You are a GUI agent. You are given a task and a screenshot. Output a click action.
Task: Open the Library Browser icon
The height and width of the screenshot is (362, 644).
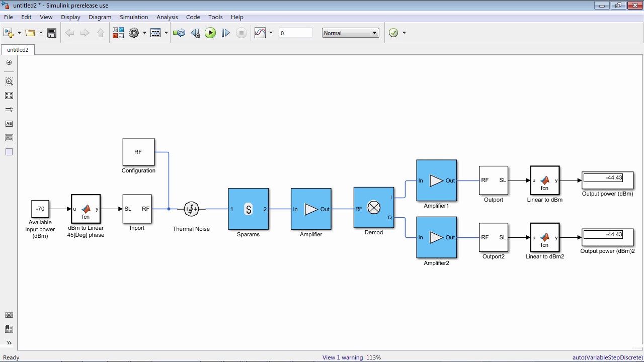click(118, 33)
